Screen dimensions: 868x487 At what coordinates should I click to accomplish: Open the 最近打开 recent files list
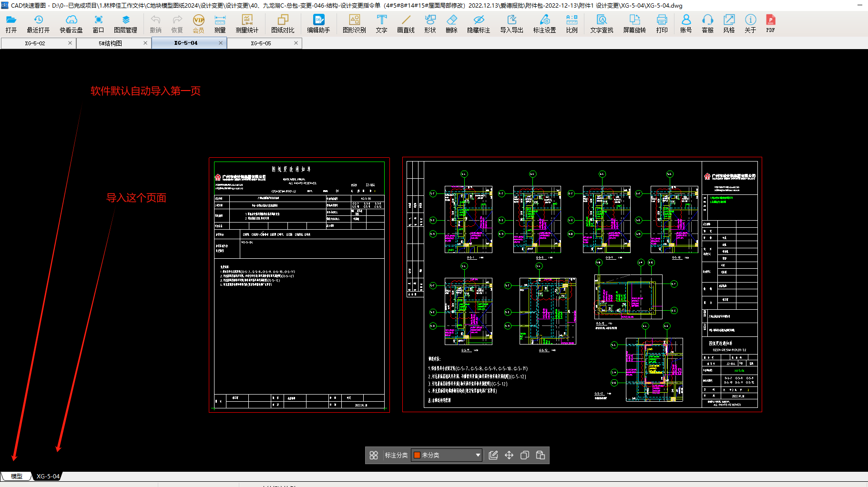pyautogui.click(x=38, y=23)
